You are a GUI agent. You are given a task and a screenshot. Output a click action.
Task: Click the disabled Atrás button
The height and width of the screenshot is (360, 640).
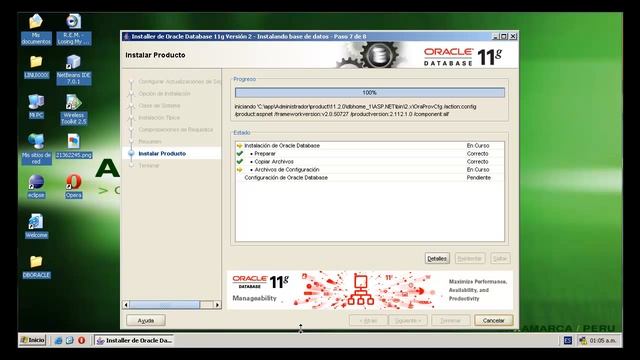click(x=368, y=320)
